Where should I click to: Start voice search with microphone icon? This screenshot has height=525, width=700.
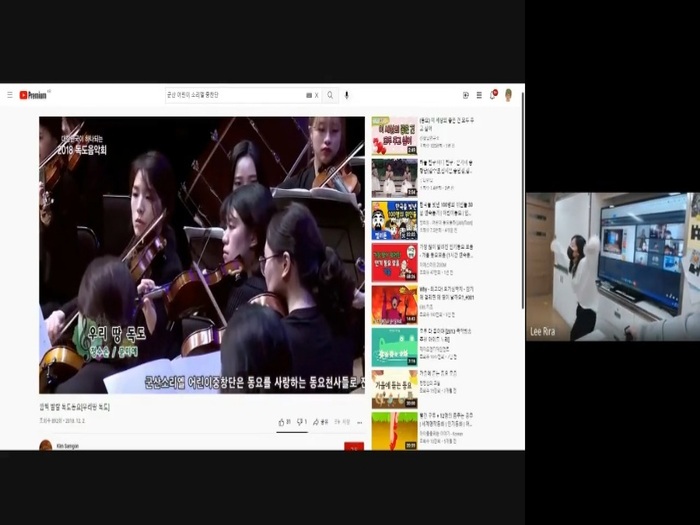click(x=346, y=95)
